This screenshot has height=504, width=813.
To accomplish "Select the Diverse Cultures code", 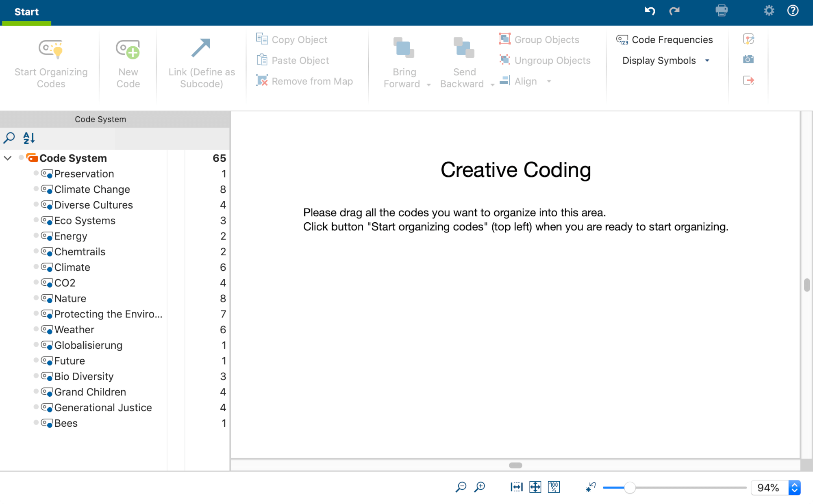I will (93, 205).
